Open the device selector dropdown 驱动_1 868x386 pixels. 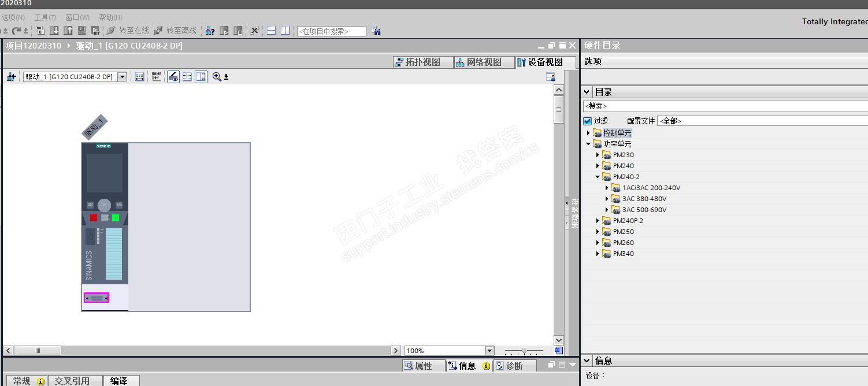[x=122, y=76]
